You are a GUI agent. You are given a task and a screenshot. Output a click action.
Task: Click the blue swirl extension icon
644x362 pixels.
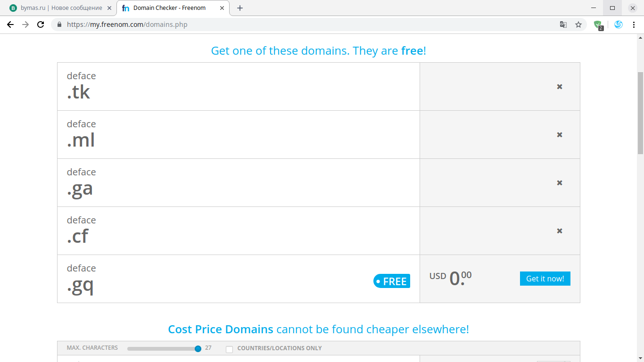click(619, 25)
